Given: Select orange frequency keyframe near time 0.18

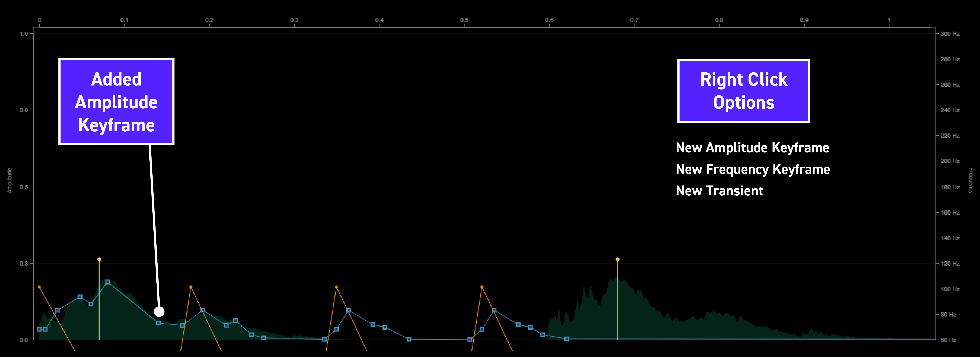Looking at the screenshot, I should [x=191, y=287].
